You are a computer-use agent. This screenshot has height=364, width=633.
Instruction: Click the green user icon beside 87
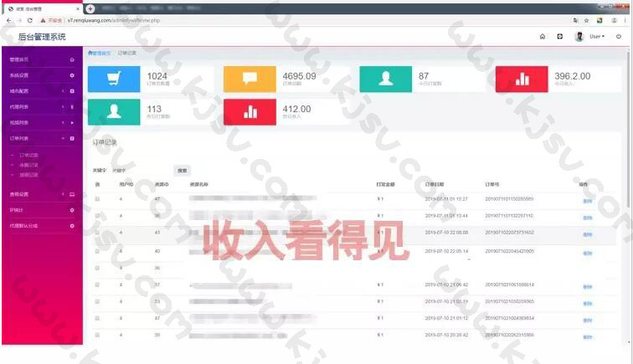tap(385, 79)
